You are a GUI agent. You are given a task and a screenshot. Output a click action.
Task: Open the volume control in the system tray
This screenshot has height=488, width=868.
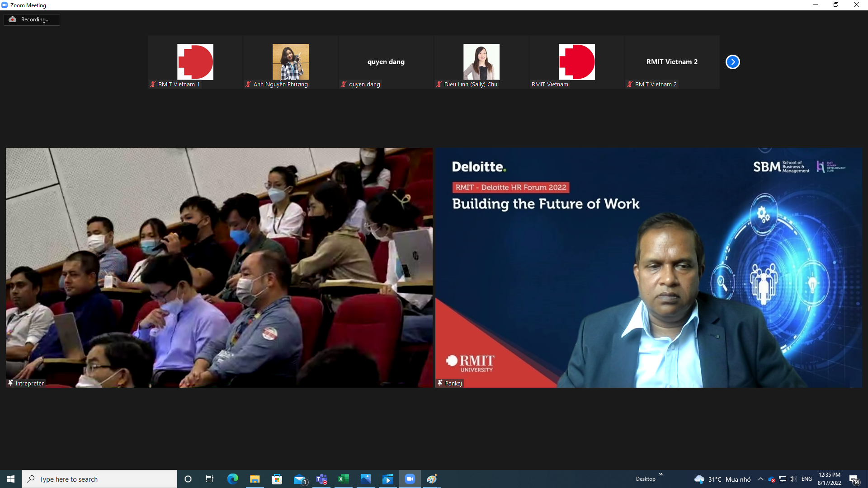793,479
